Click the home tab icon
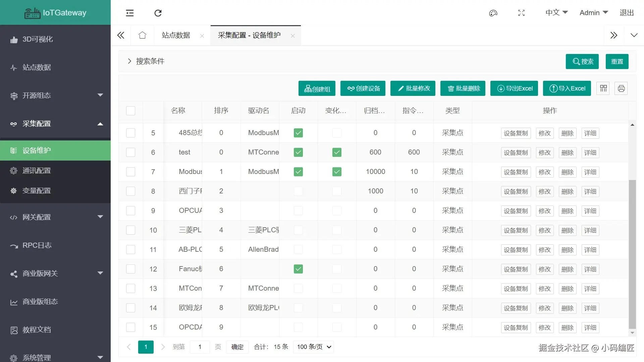Viewport: 644px width, 362px height. click(142, 35)
